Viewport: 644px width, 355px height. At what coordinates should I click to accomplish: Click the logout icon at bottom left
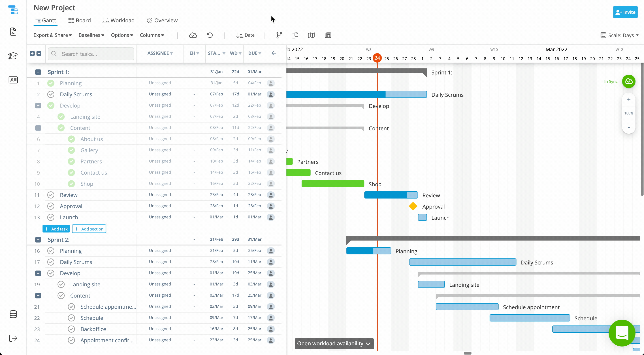[x=13, y=338]
